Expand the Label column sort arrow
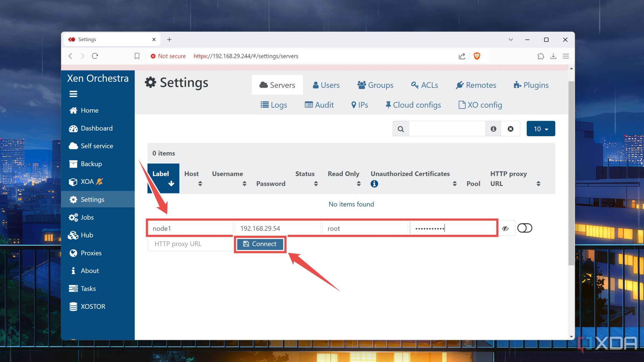Image resolution: width=644 pixels, height=362 pixels. click(x=171, y=184)
